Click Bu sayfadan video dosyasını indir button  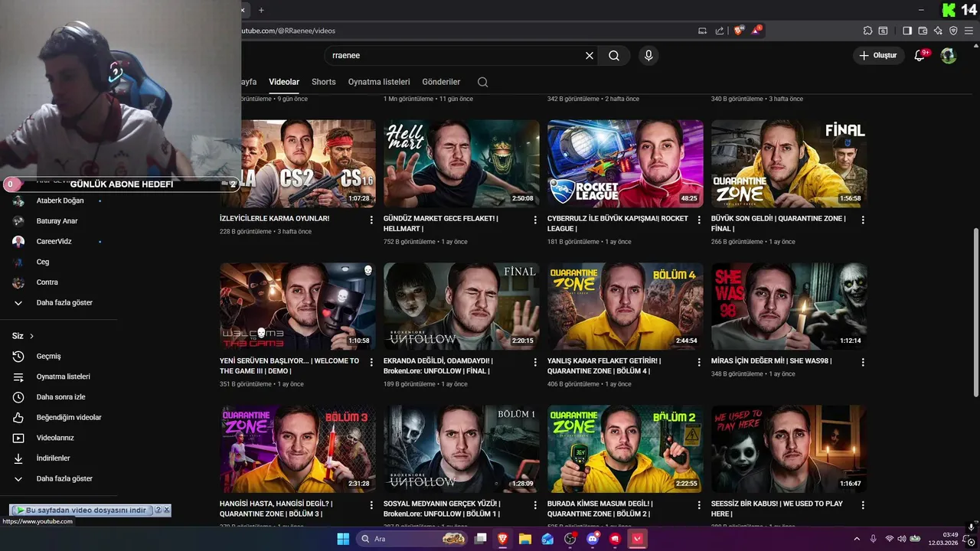tap(81, 510)
